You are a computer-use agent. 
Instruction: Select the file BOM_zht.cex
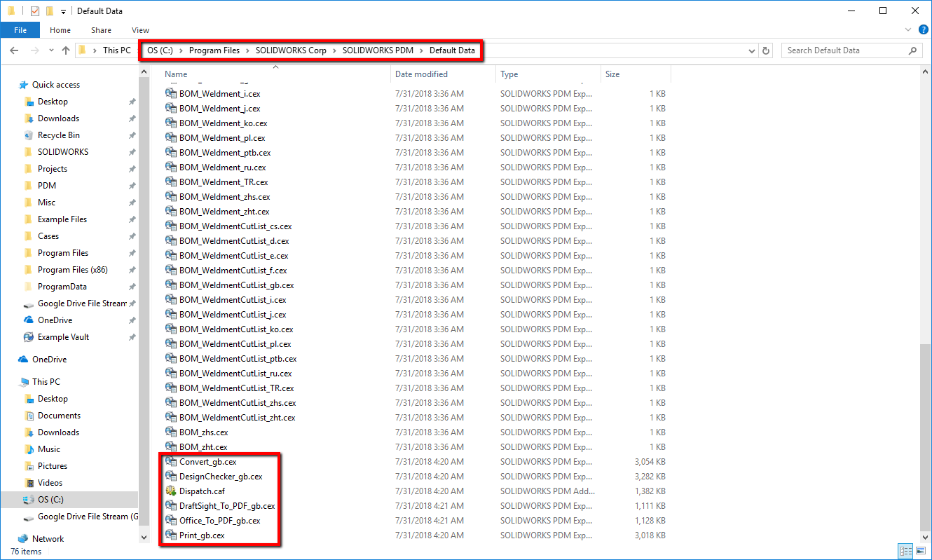coord(203,447)
